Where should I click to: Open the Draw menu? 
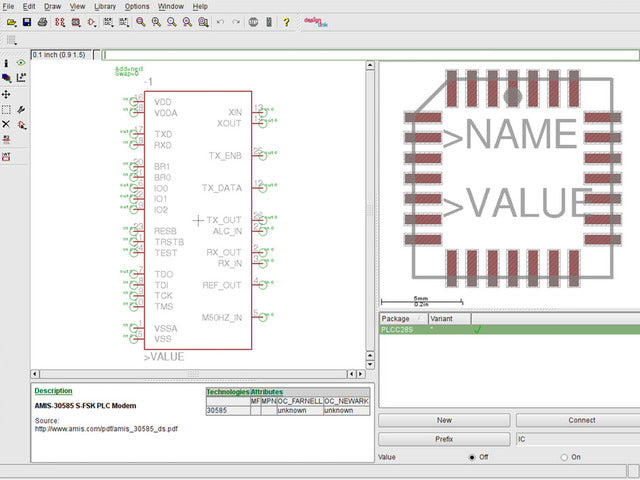[x=51, y=6]
